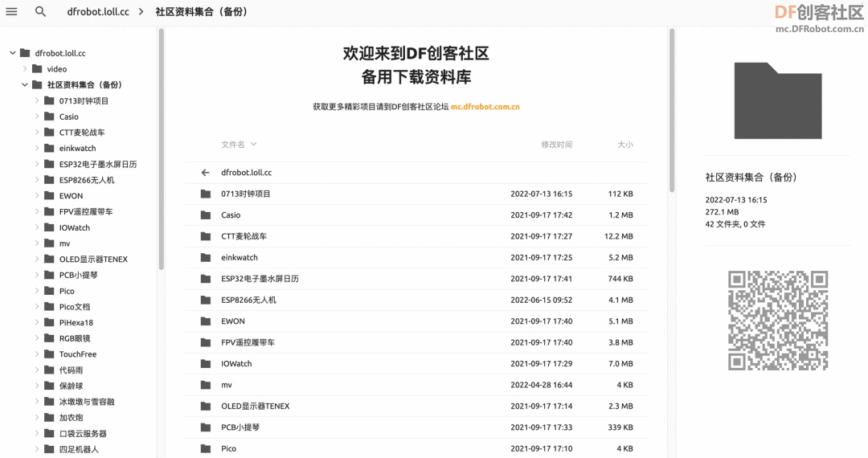Open the hamburger menu icon
Screen dimensions: 868x458
point(11,11)
